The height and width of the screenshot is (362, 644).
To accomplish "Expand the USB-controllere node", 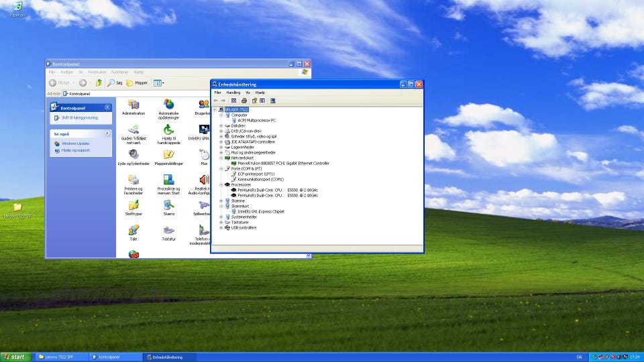I will 221,227.
